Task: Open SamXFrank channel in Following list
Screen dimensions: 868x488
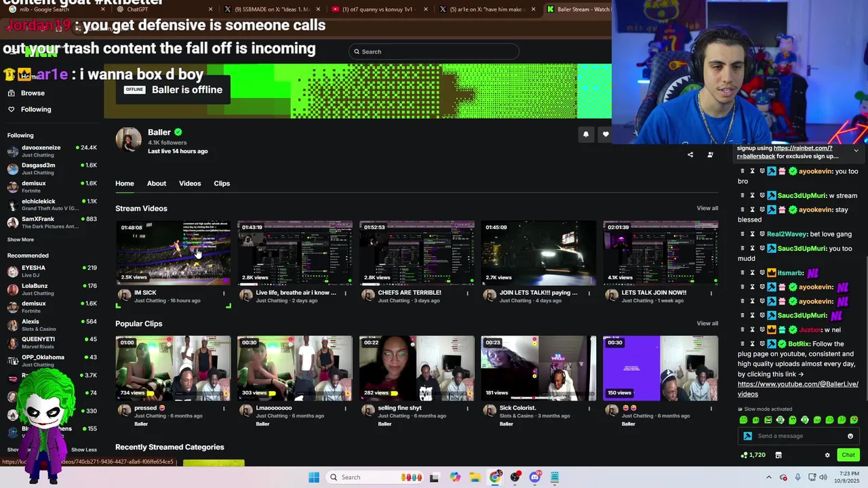Action: [52, 222]
